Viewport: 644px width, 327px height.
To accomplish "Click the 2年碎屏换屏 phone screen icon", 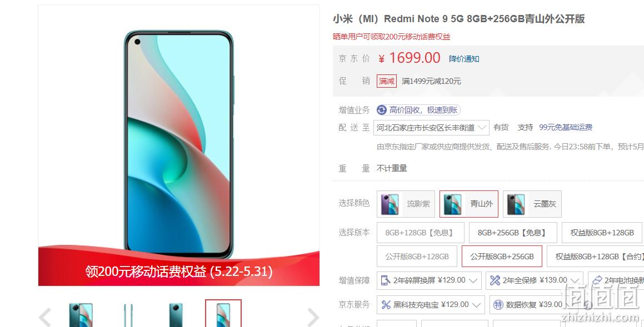I will [385, 280].
